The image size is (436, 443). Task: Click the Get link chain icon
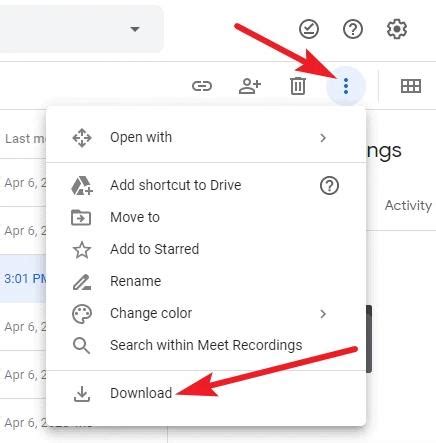click(202, 86)
